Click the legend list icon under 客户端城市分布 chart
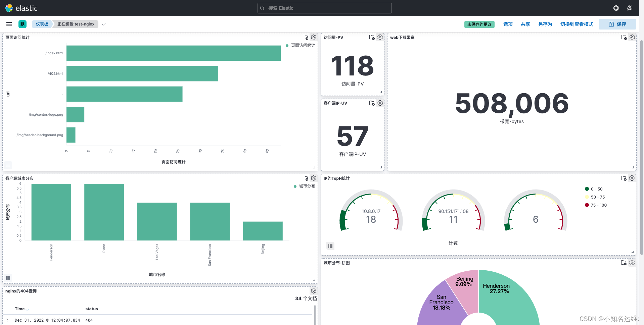 click(x=8, y=278)
